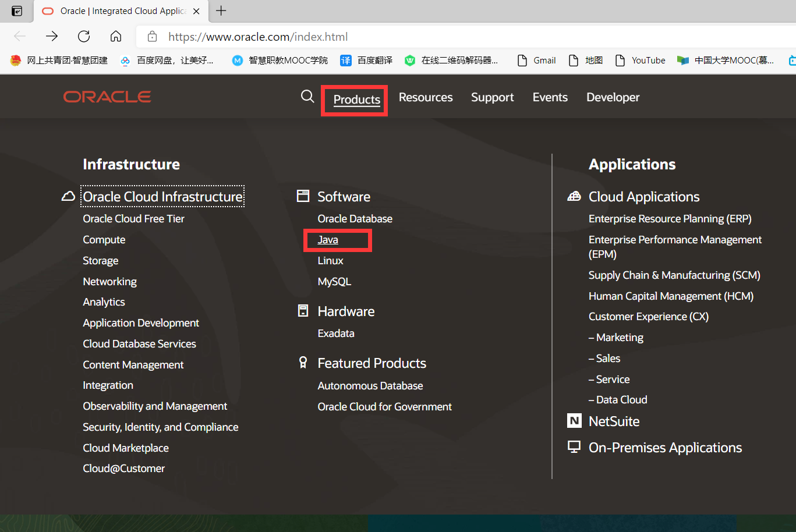Open Supply Chain & Manufacturing (SCM)
Screen dimensions: 796x532
pyautogui.click(x=674, y=275)
